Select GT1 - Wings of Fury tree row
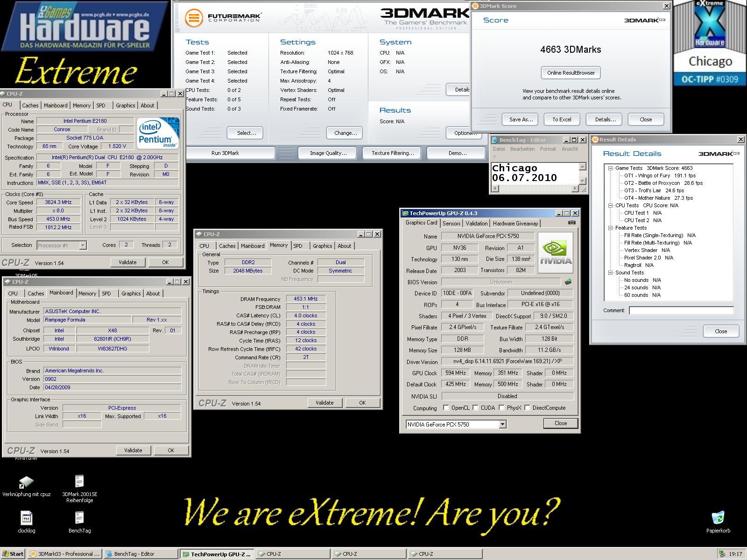Image resolution: width=747 pixels, height=560 pixels. coord(660,175)
